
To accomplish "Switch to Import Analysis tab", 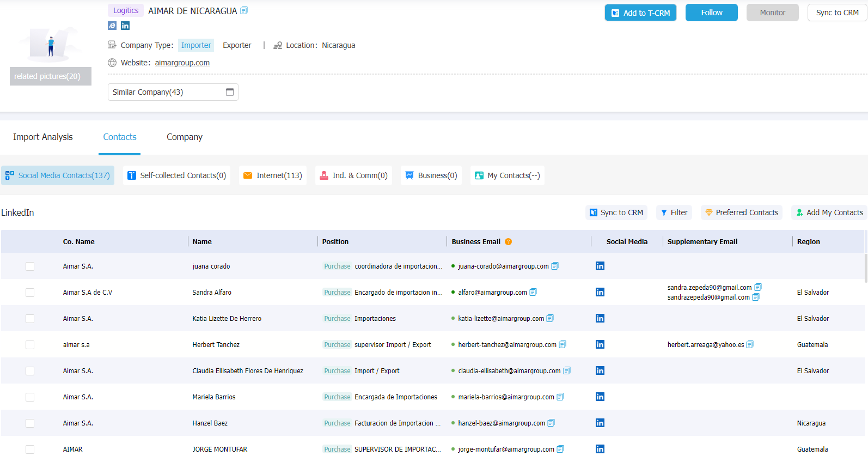I will tap(43, 137).
